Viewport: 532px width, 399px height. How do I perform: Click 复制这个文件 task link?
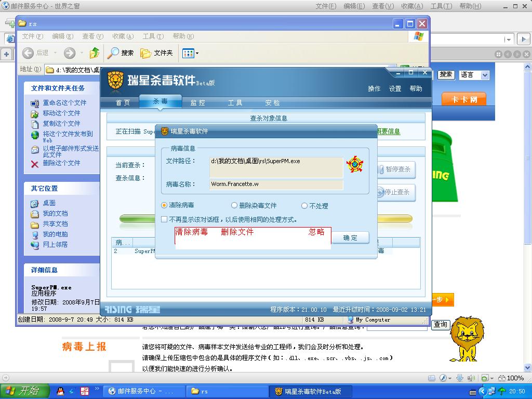(61, 124)
